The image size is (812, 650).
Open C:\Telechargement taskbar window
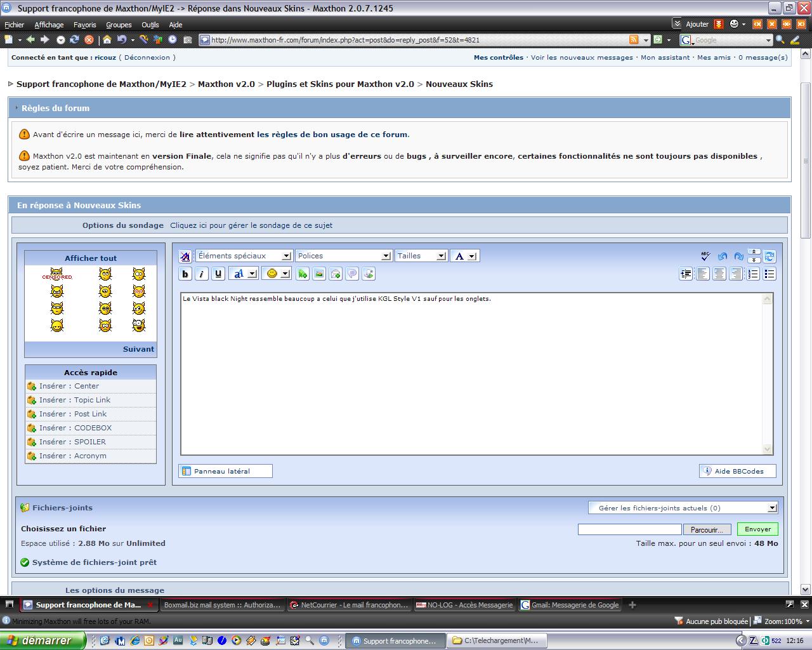tap(496, 640)
